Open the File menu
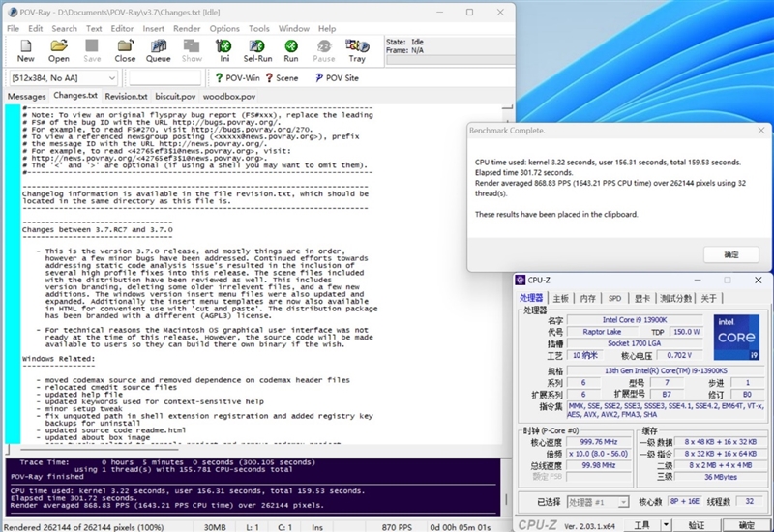The height and width of the screenshot is (532, 774). pyautogui.click(x=13, y=29)
